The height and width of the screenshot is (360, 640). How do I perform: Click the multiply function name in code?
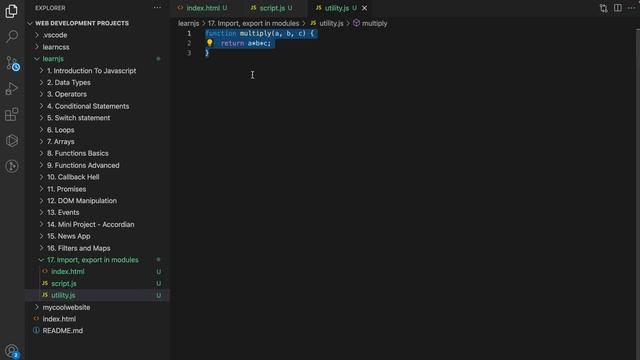pos(256,33)
